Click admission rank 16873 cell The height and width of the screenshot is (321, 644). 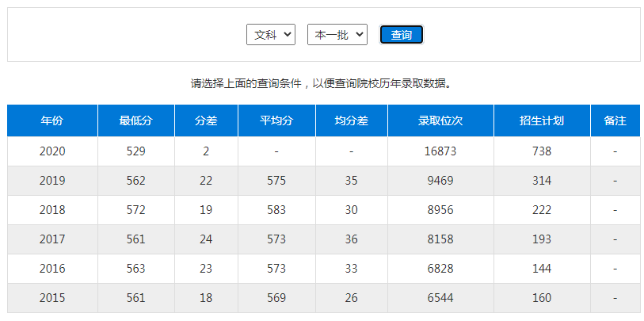click(x=440, y=151)
